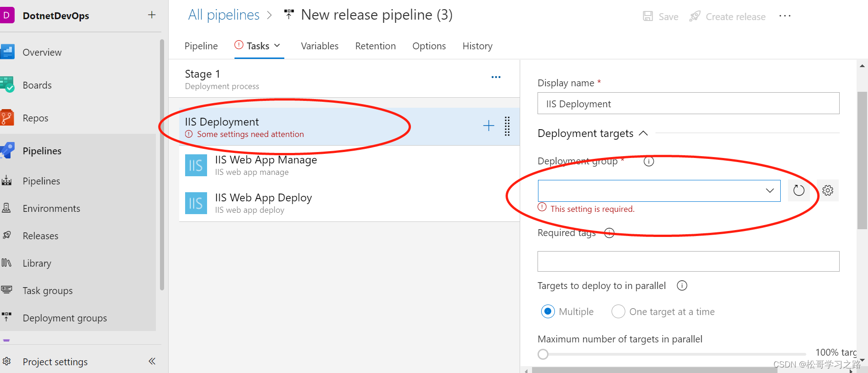Show info for Deployment group field
Viewport: 868px width, 373px height.
[649, 162]
